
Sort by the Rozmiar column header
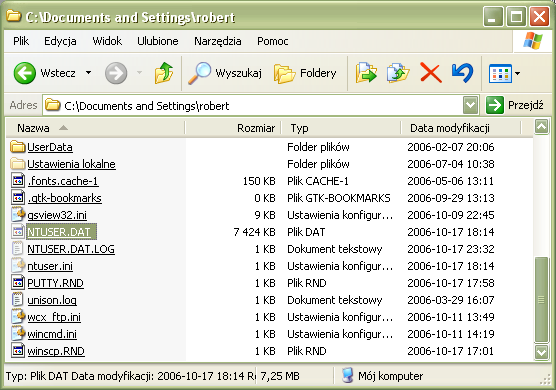(x=233, y=128)
